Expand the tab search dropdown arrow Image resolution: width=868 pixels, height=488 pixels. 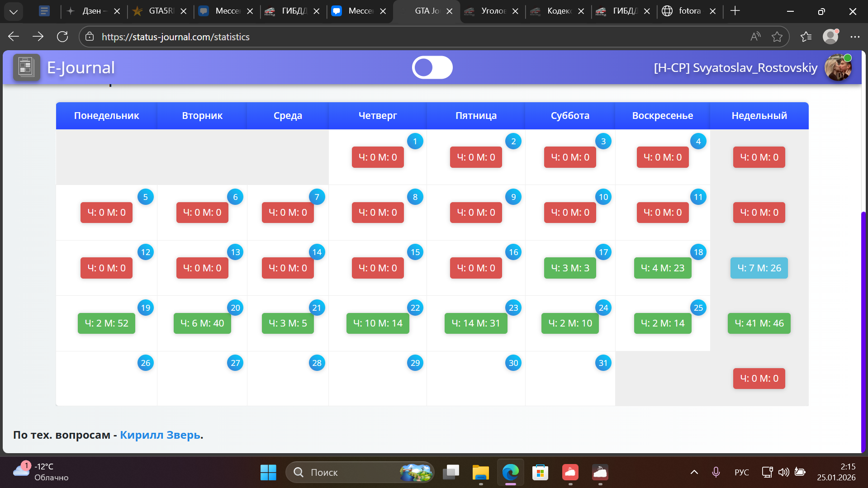(x=14, y=11)
